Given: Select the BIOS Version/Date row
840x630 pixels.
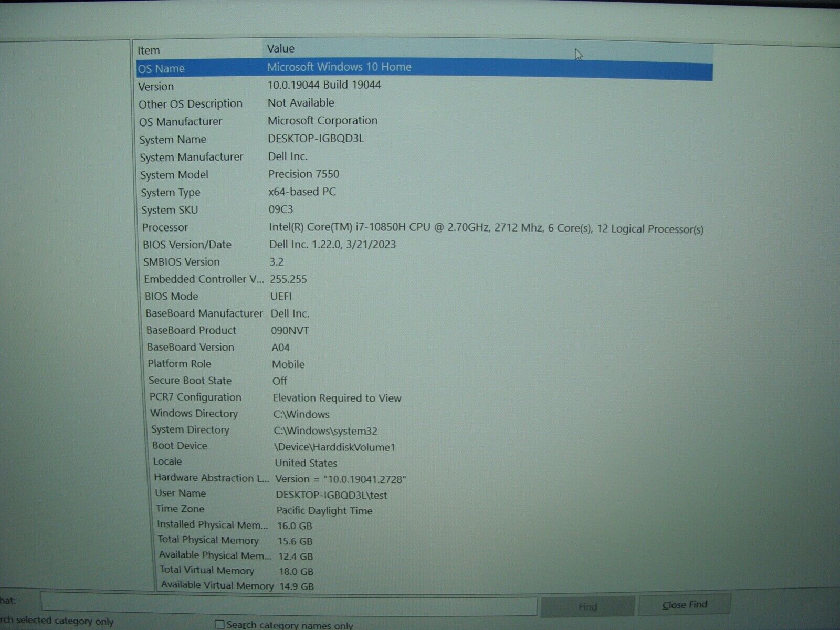Looking at the screenshot, I should click(x=424, y=245).
